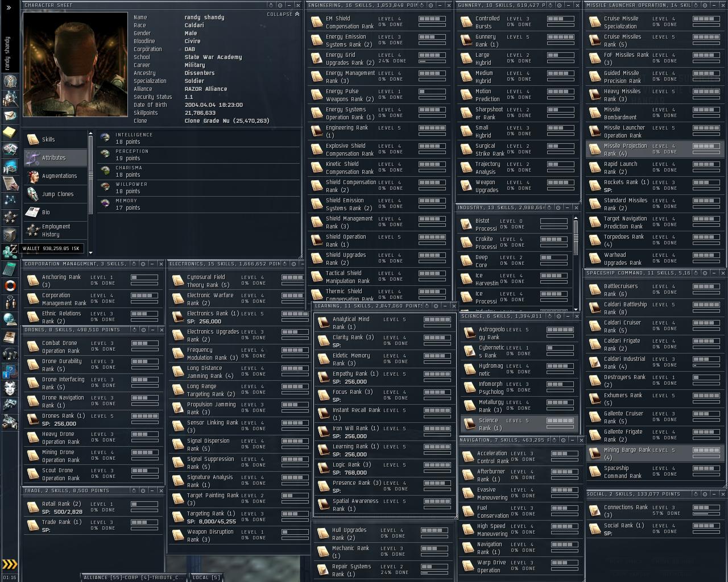
Task: Open the star map constellation sidebar icon
Action: 10,200
